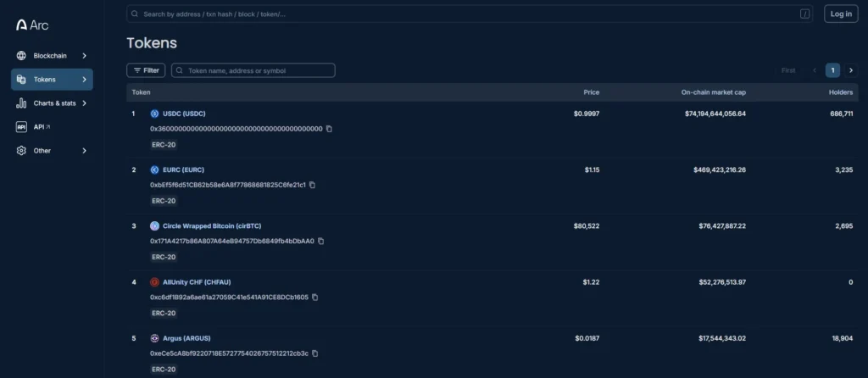
Task: Click the CHFAU address 0xc6df1B92... text
Action: tap(229, 297)
